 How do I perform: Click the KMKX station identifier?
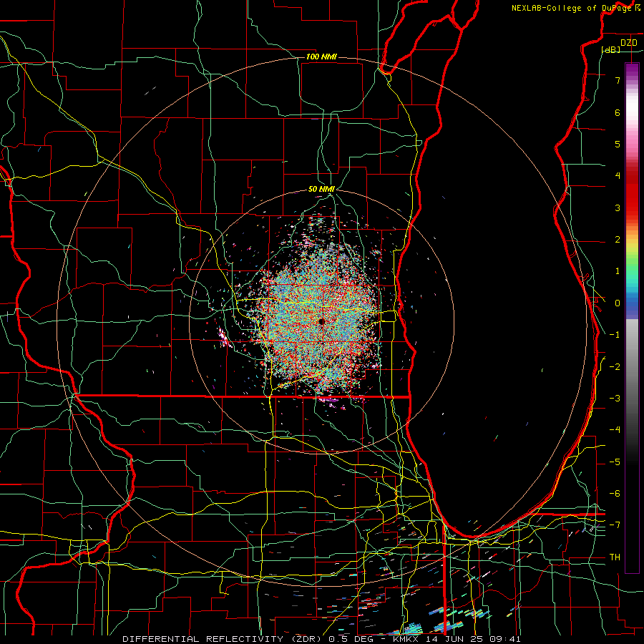coord(406,639)
